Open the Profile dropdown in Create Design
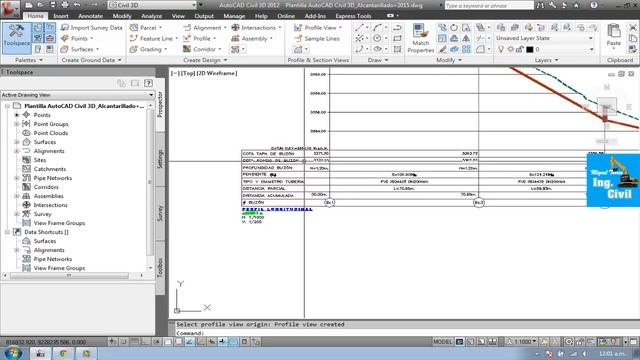640x360 pixels. 200,38
